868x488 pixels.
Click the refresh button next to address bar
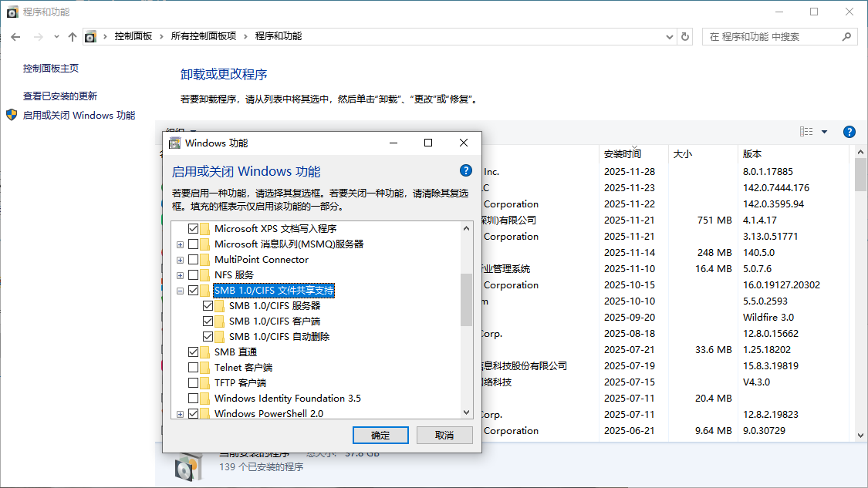click(685, 36)
